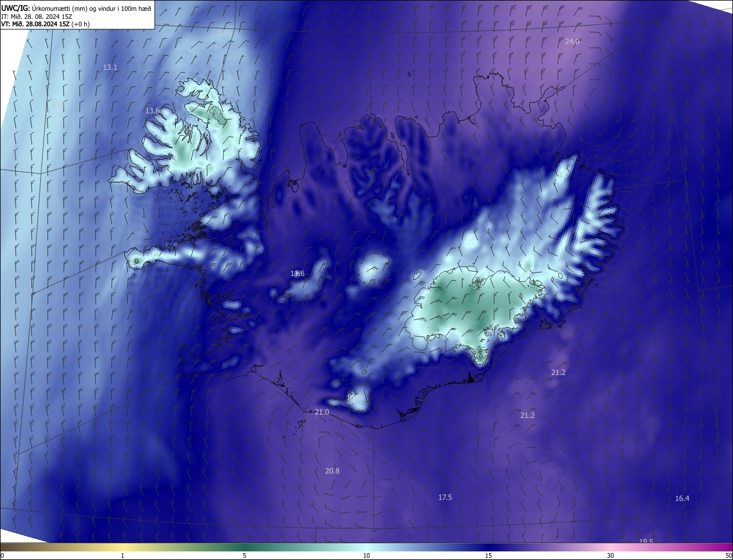The image size is (733, 560).
Task: Click the 11.6 value label in west Iceland
Action: (297, 274)
